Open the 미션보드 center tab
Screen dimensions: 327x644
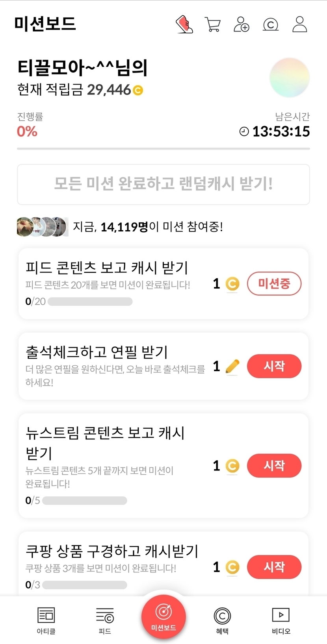[163, 617]
